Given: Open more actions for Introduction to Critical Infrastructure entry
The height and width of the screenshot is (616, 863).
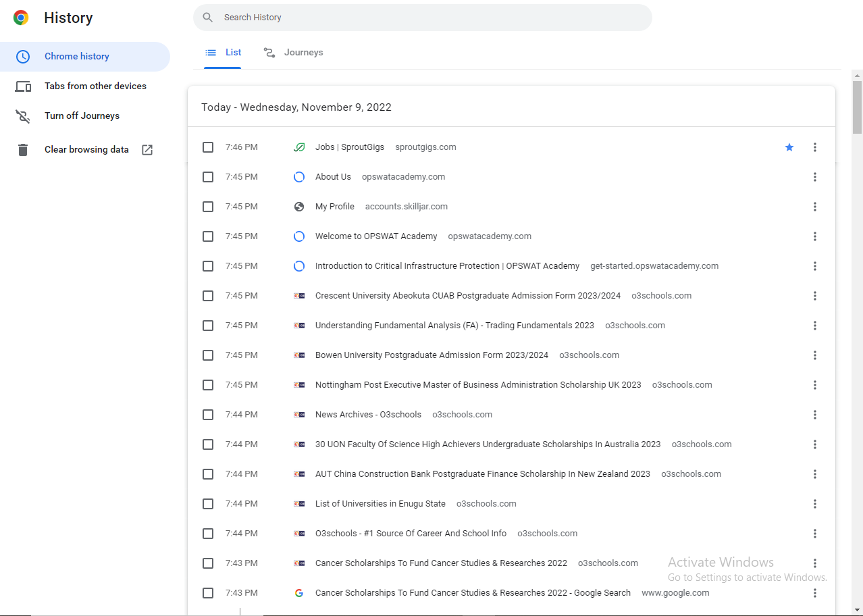Looking at the screenshot, I should [x=815, y=266].
